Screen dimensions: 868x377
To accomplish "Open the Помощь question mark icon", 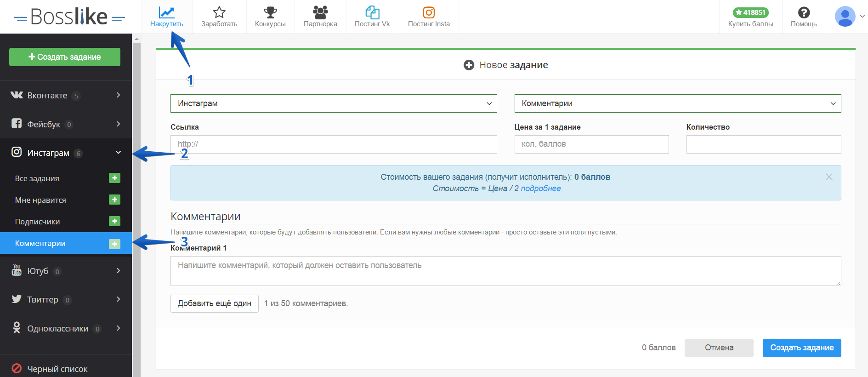I will click(x=804, y=12).
